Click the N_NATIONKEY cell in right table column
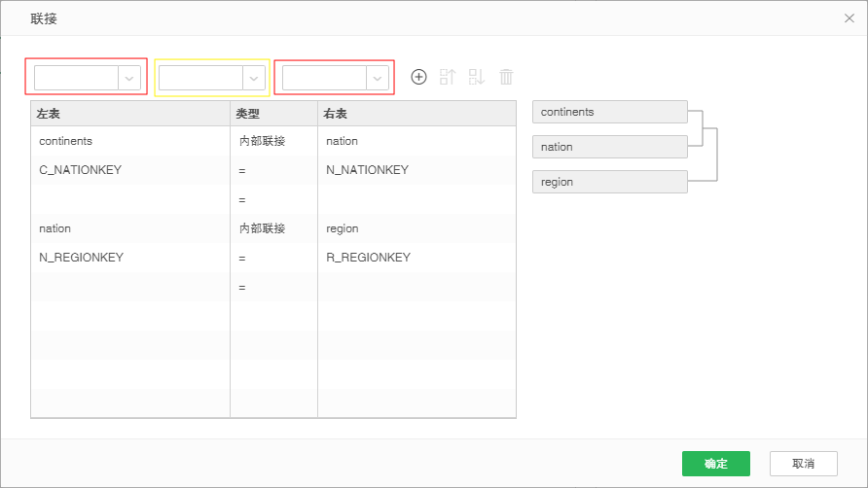This screenshot has height=488, width=868. click(368, 170)
